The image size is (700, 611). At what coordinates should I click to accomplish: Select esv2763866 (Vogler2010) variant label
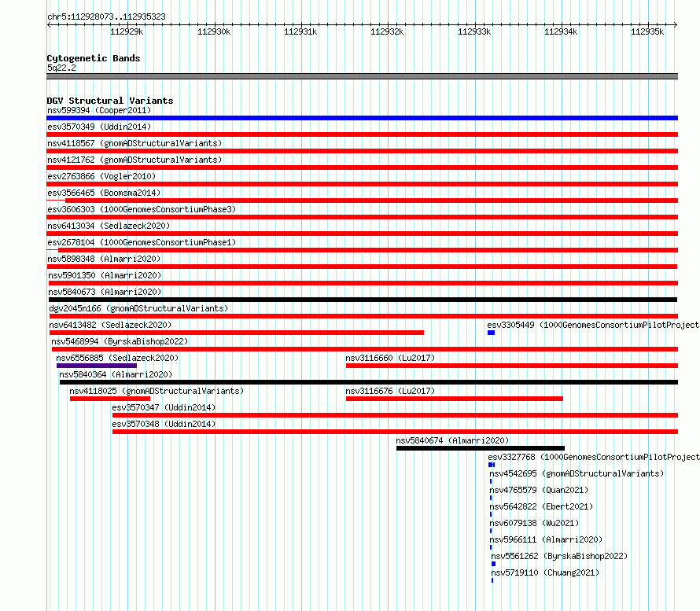(x=101, y=176)
